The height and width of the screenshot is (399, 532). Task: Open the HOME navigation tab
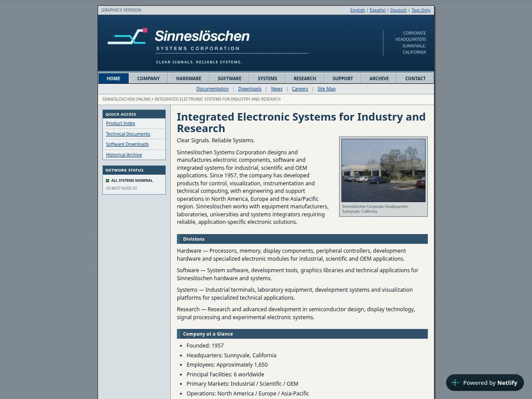[113, 78]
